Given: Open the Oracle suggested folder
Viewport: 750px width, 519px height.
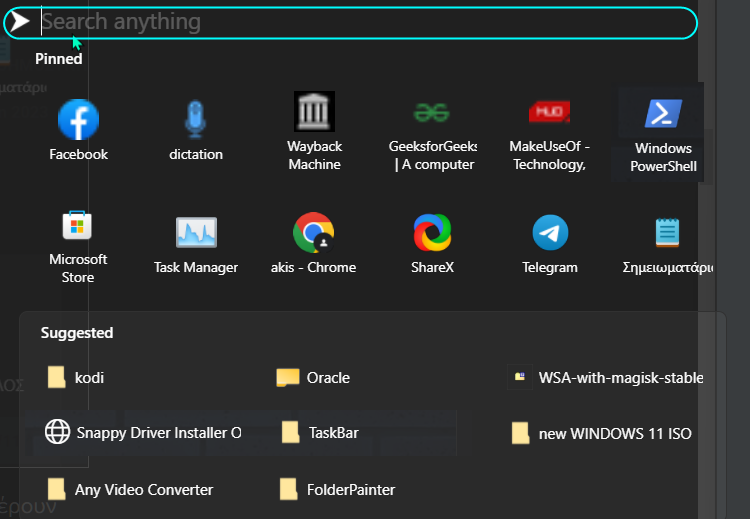Looking at the screenshot, I should [313, 377].
